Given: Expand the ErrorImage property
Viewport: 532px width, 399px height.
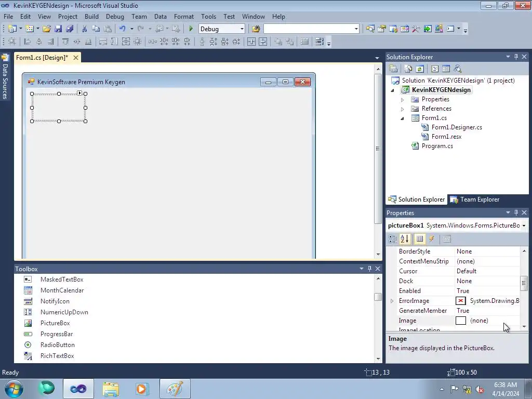Looking at the screenshot, I should click(x=392, y=301).
